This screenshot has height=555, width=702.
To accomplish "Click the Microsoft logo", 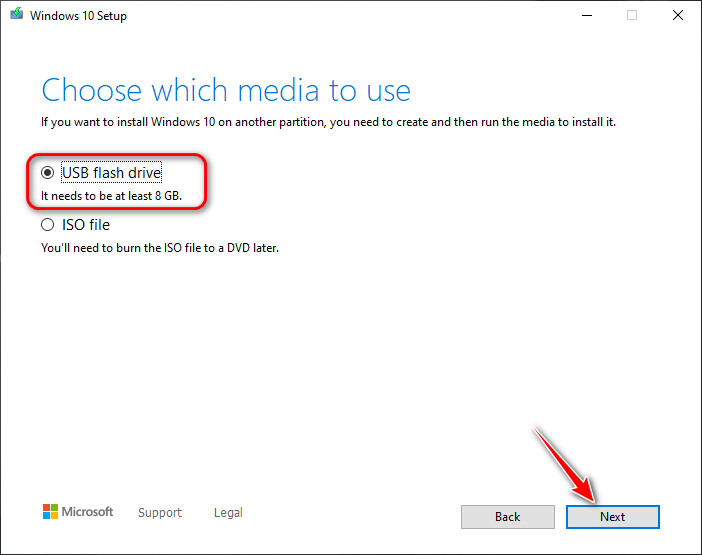I will [x=78, y=512].
